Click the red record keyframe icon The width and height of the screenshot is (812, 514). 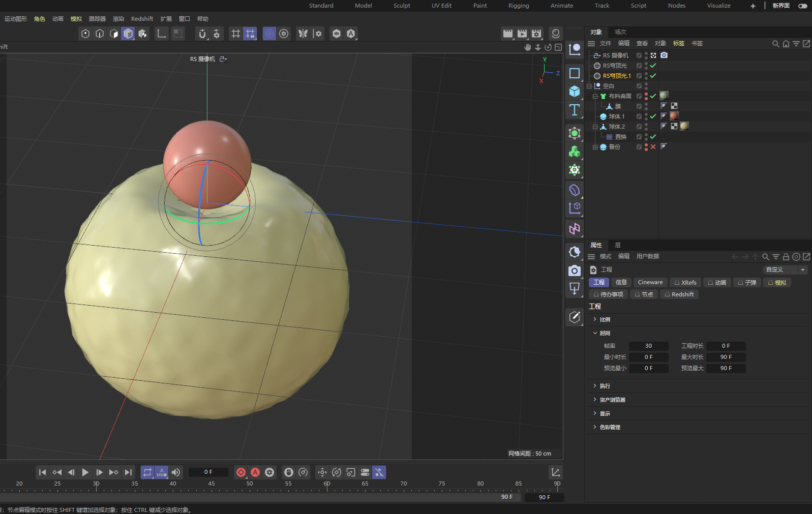point(241,472)
